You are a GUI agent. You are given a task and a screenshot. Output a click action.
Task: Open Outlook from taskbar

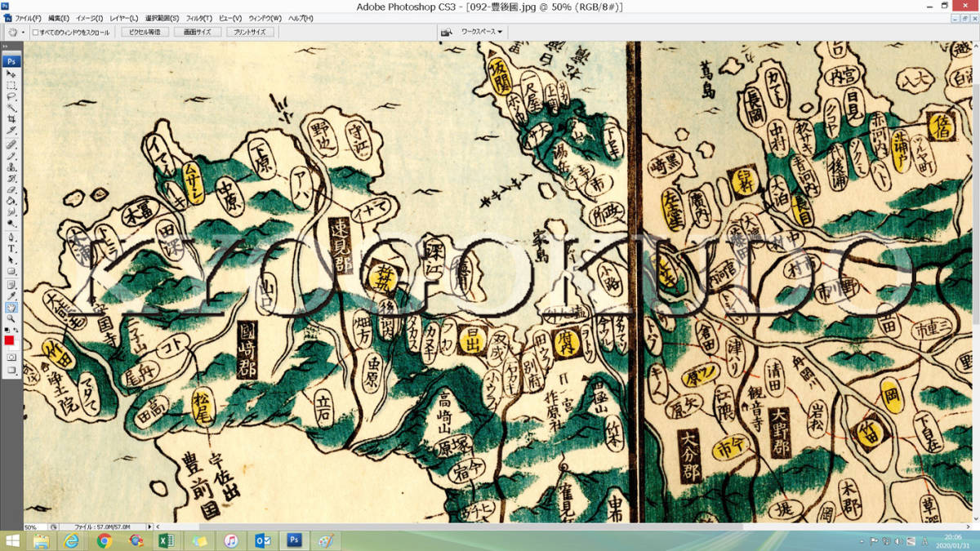pos(262,541)
